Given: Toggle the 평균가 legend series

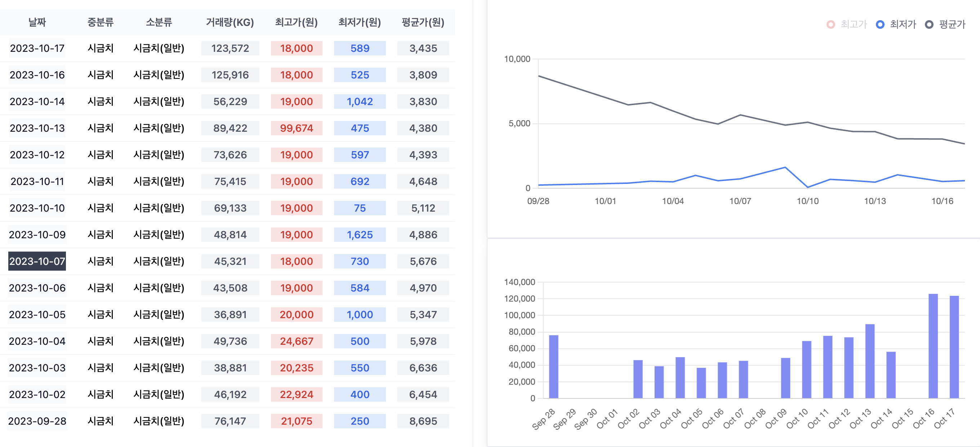Looking at the screenshot, I should [945, 24].
